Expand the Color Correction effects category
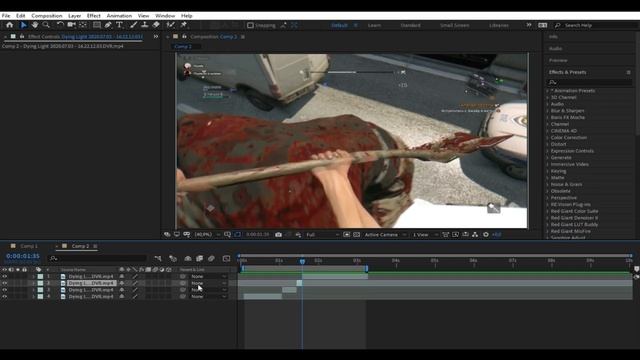Screen dimensions: 640x360 548,138
